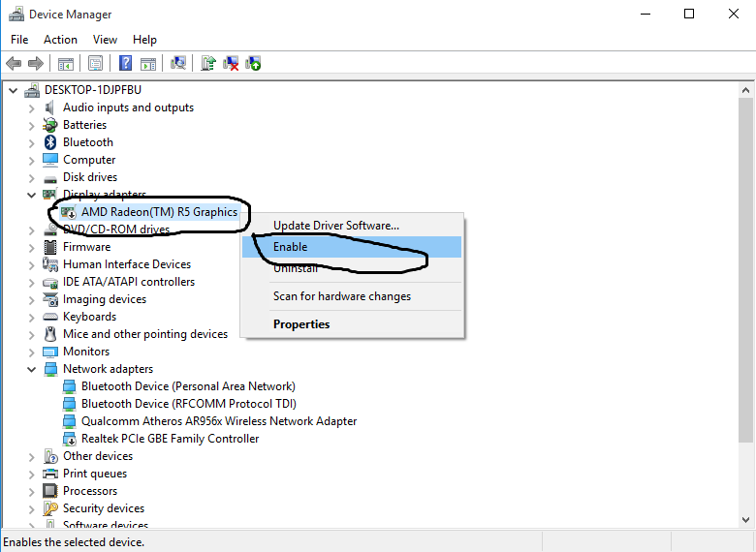756x552 pixels.
Task: Click the Back arrow toolbar icon
Action: point(14,63)
